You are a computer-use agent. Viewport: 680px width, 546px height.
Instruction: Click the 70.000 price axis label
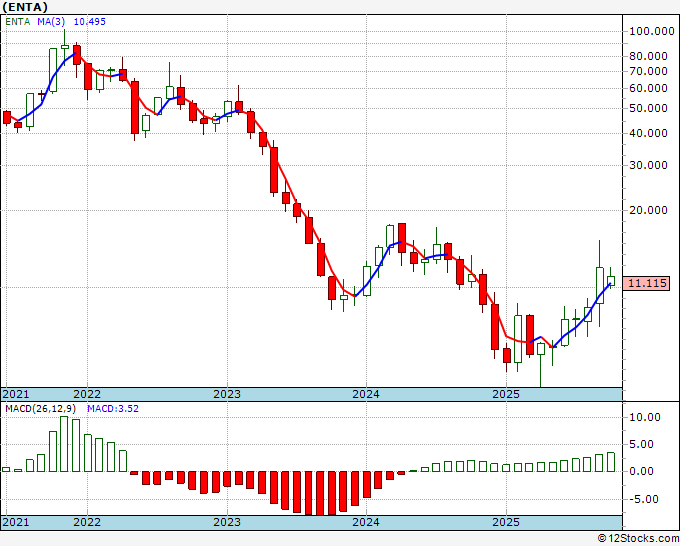pyautogui.click(x=648, y=71)
